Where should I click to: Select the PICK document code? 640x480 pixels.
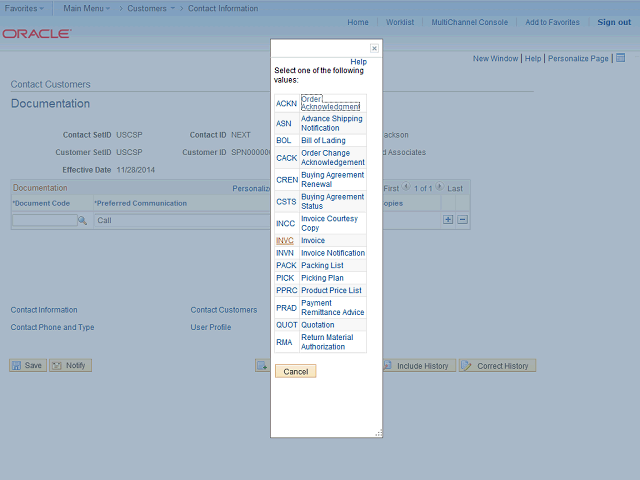point(285,278)
